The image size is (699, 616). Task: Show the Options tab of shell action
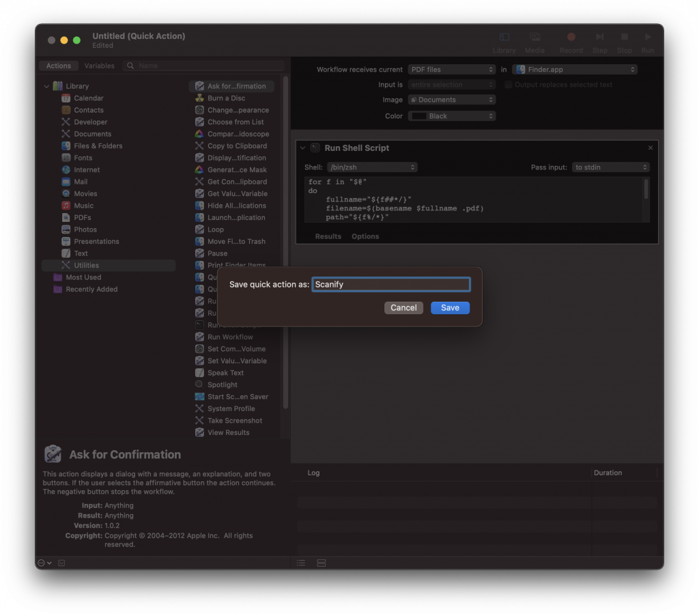tap(365, 236)
